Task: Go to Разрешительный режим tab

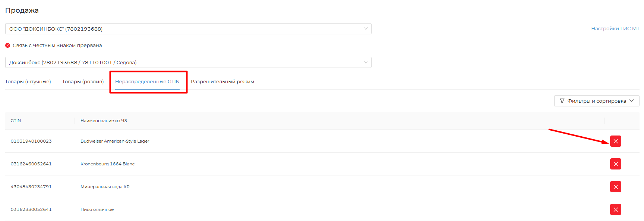Action: click(222, 81)
